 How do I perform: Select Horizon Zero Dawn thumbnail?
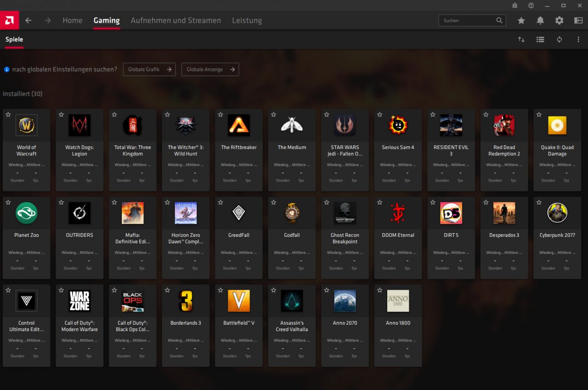(x=186, y=213)
